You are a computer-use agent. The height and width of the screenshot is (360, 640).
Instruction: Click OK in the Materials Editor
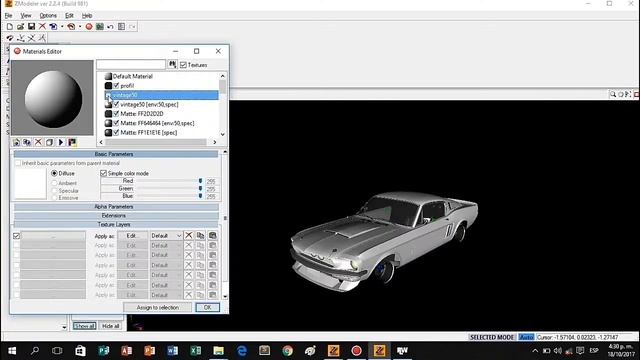(x=207, y=307)
